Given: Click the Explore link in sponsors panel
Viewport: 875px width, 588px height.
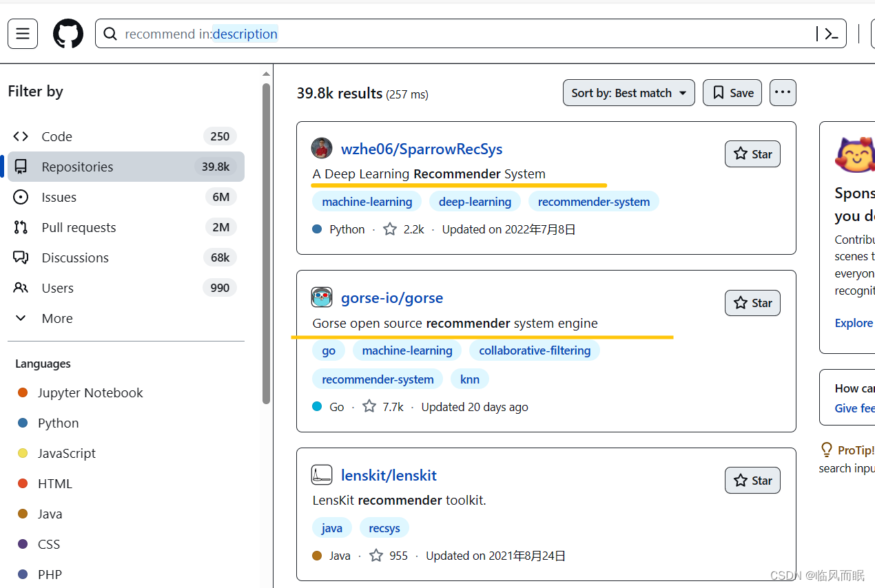Looking at the screenshot, I should tap(854, 323).
